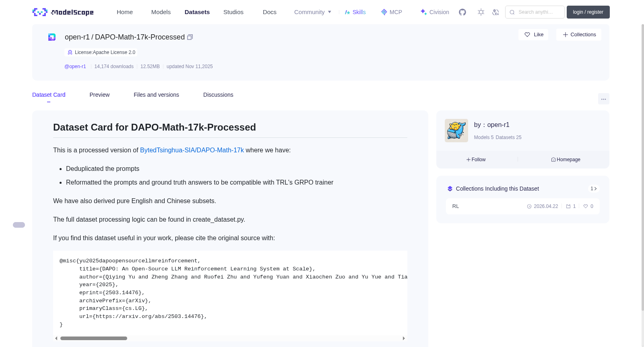
Task: Switch language with the translate icon
Action: click(x=495, y=12)
